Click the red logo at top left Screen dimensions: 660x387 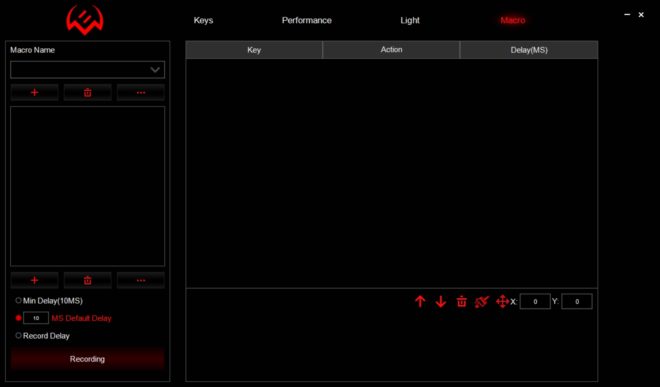[85, 20]
